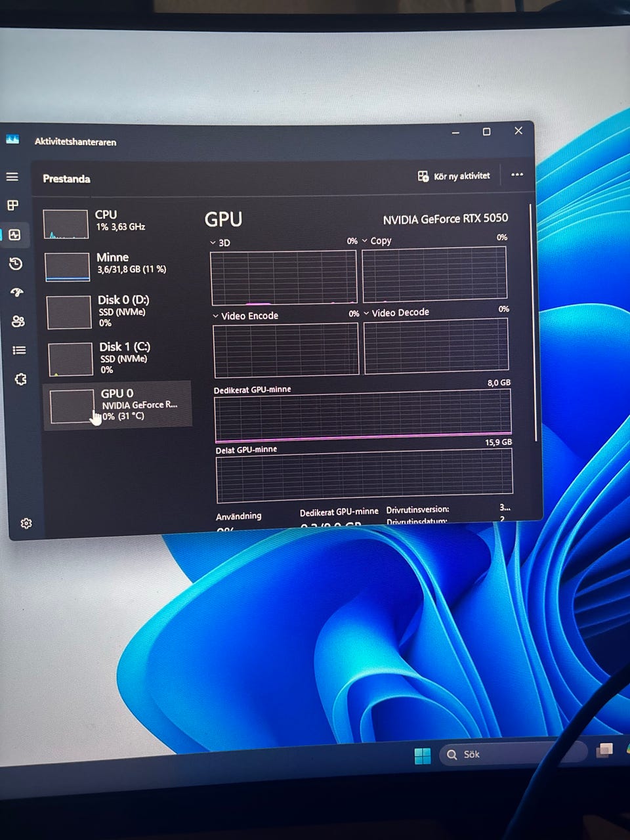The image size is (630, 840).
Task: Select the Performance page icon
Action: [x=14, y=235]
